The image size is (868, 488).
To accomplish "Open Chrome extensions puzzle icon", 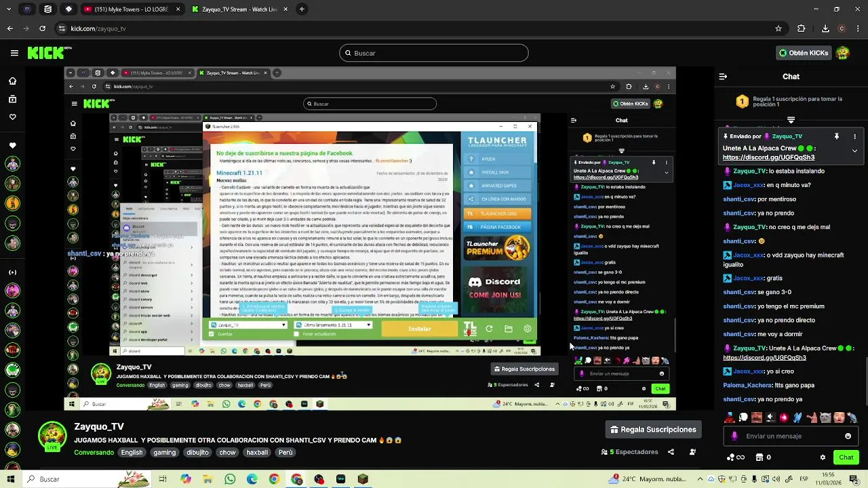I will pyautogui.click(x=802, y=28).
